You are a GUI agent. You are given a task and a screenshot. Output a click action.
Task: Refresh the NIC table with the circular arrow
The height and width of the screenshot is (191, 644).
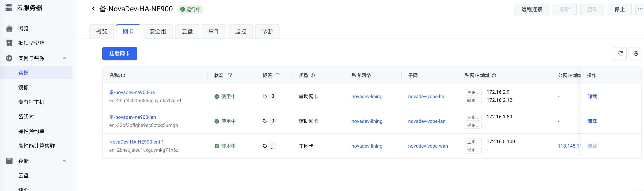click(x=620, y=53)
